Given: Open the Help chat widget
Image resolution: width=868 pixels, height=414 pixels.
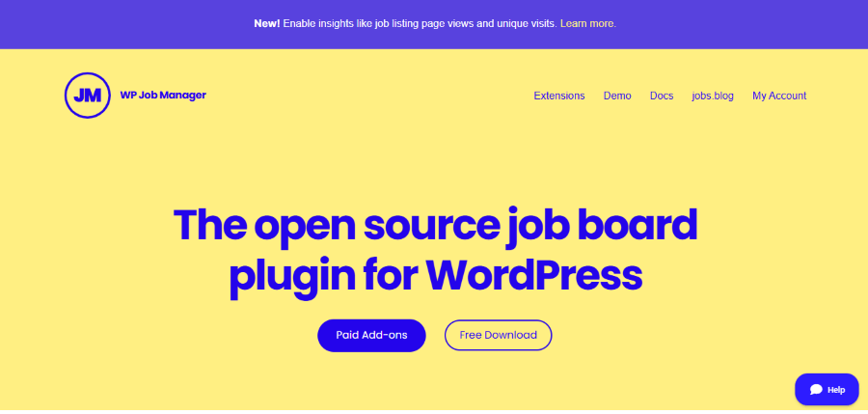Looking at the screenshot, I should pyautogui.click(x=827, y=390).
